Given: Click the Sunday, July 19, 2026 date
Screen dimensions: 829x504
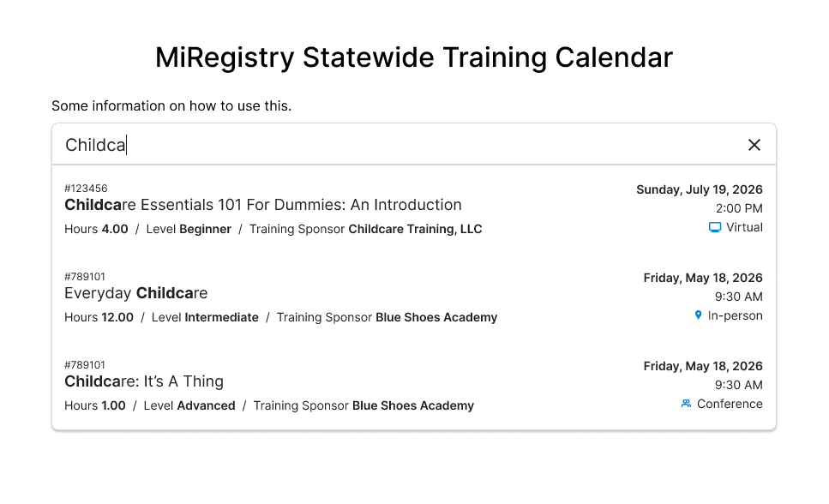Looking at the screenshot, I should pos(699,189).
